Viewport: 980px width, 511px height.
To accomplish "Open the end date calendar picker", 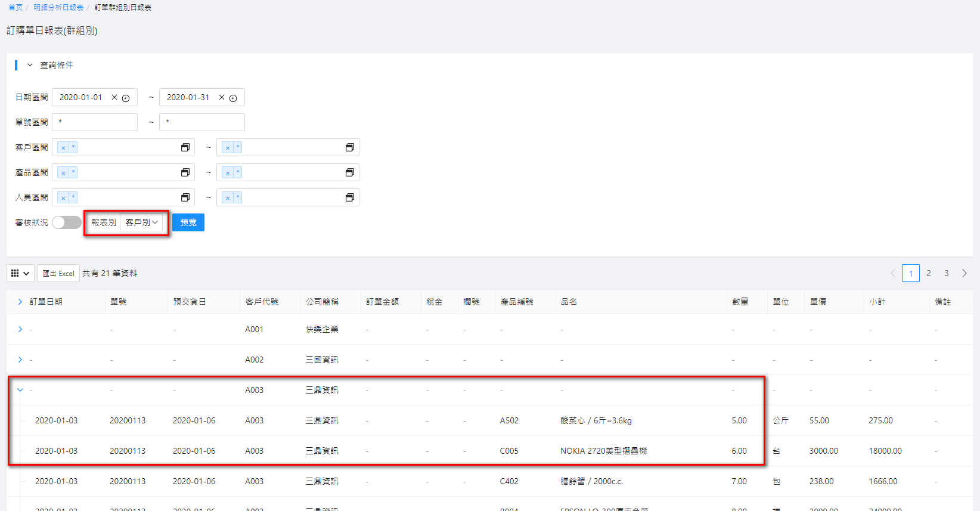I will click(x=233, y=98).
